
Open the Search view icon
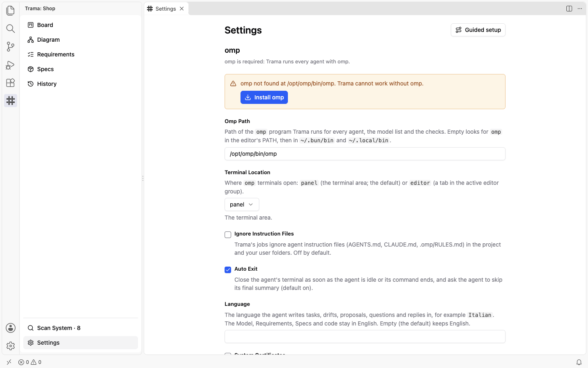(11, 28)
